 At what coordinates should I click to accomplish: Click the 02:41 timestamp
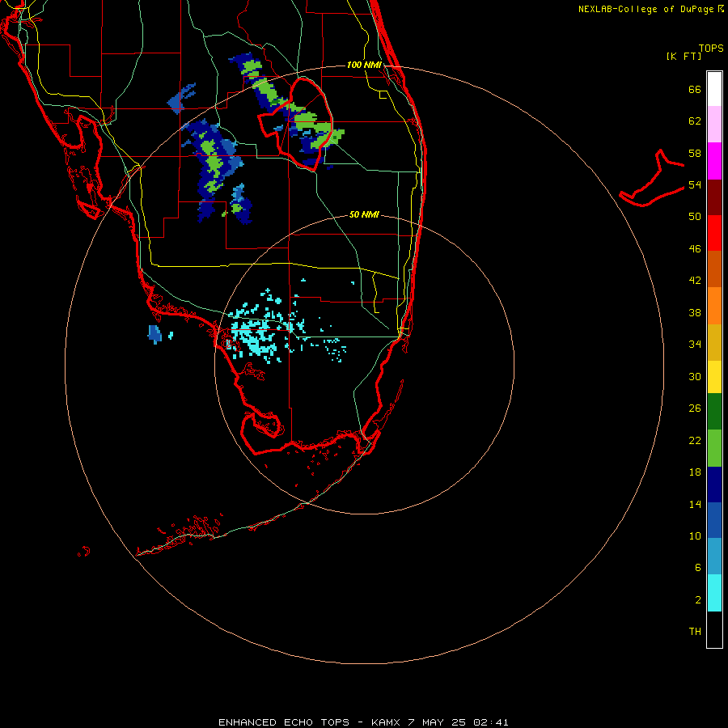point(491,722)
